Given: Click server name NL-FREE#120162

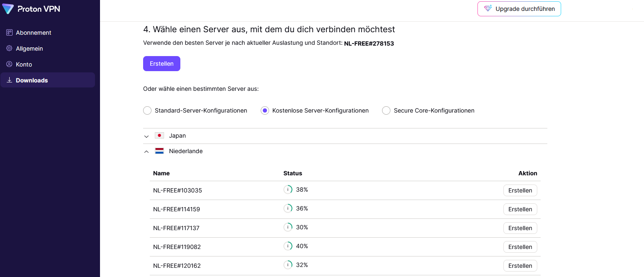Looking at the screenshot, I should click(x=177, y=266).
